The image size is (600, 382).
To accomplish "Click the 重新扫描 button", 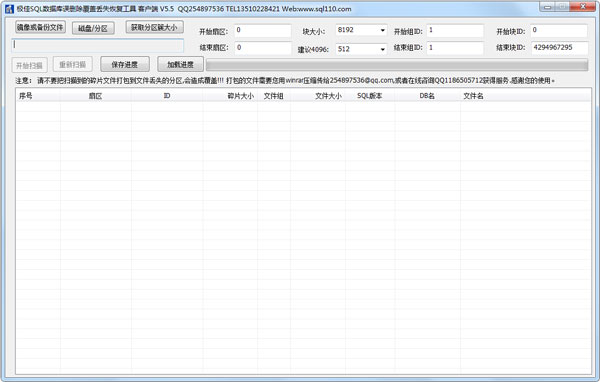I will coord(73,65).
